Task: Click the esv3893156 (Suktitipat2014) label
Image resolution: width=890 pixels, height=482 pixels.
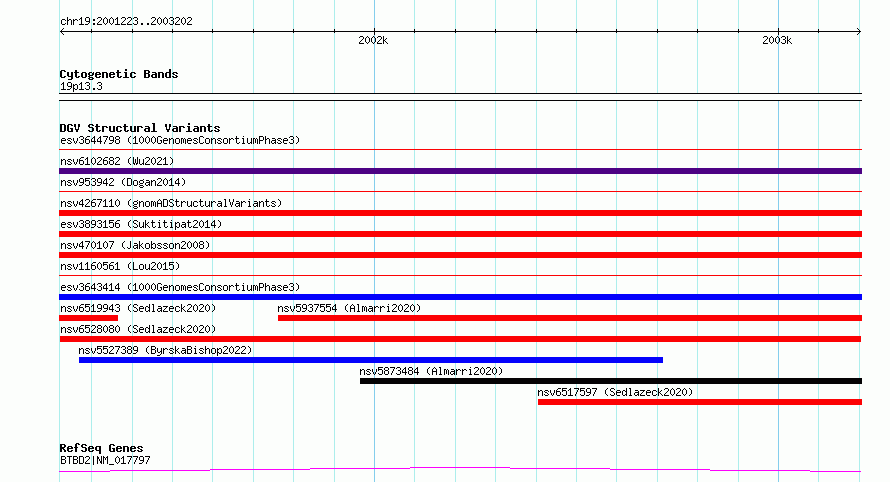Action: (141, 224)
